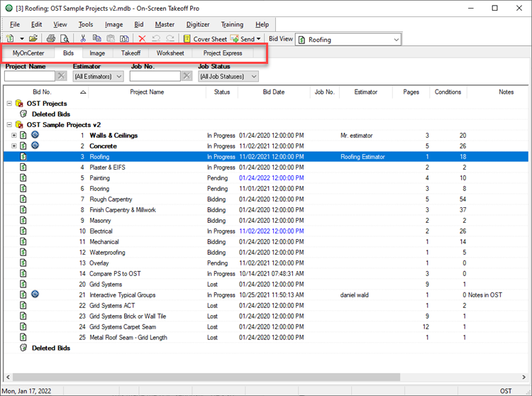
Task: Switch to the Bids tab
Action: (x=68, y=53)
